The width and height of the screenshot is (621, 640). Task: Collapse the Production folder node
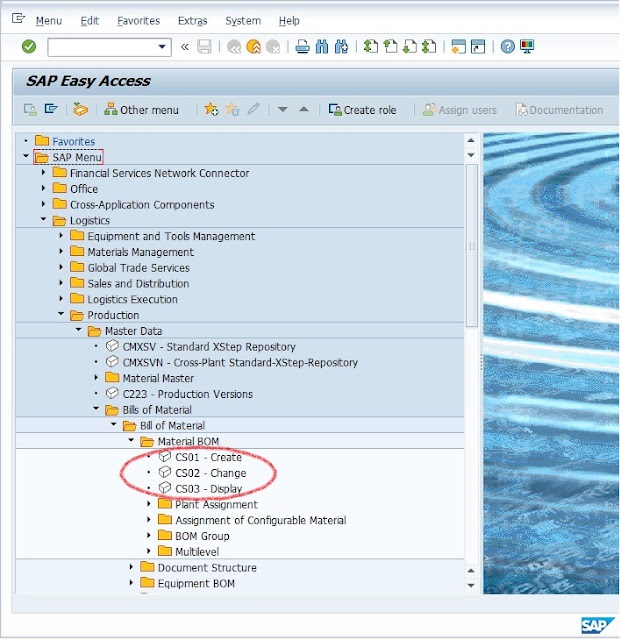click(61, 314)
